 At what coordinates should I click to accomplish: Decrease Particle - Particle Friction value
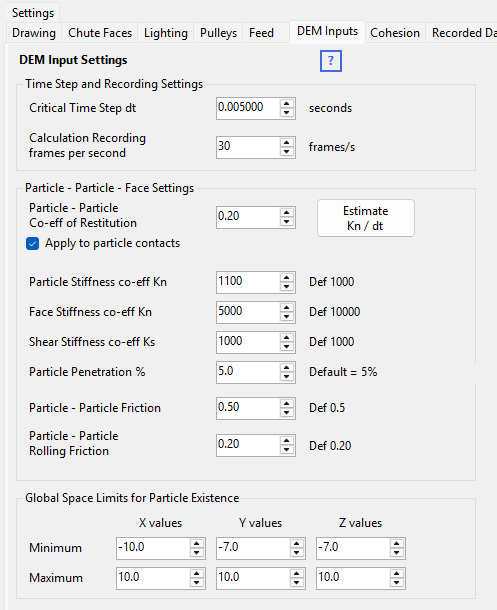pos(287,413)
